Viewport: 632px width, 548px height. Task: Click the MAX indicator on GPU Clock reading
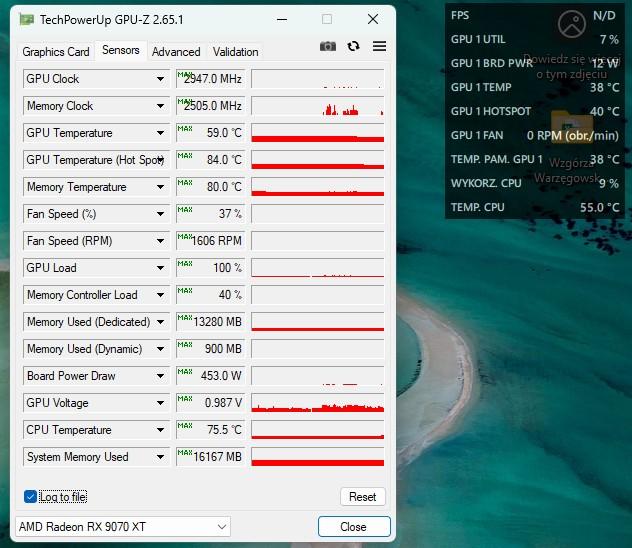tap(184, 74)
